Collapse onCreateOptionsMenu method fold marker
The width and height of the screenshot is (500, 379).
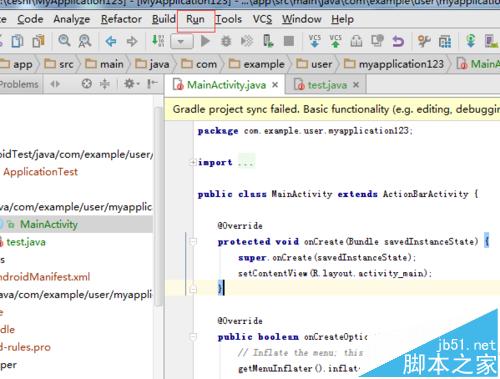193,337
